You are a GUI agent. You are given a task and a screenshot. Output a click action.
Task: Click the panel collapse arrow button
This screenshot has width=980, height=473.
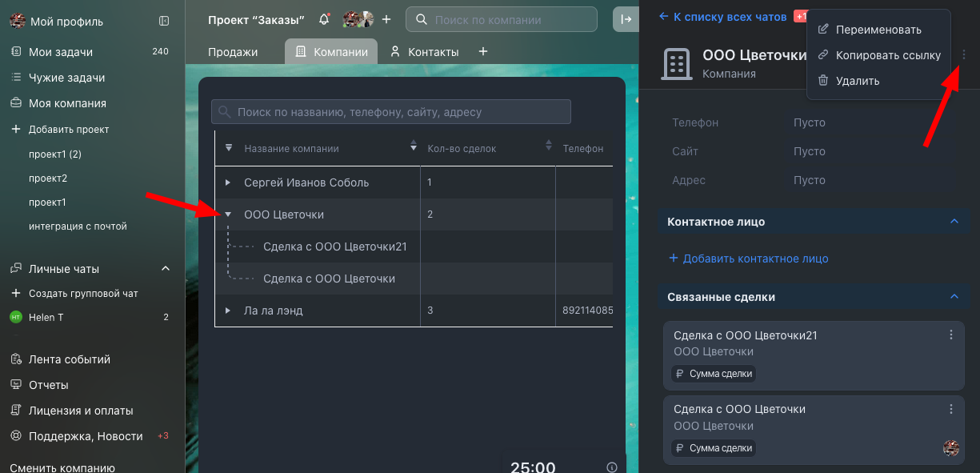coord(626,19)
